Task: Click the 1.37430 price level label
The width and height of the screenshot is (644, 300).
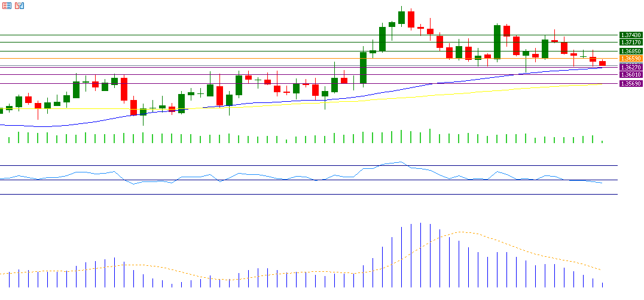Action: pyautogui.click(x=630, y=35)
